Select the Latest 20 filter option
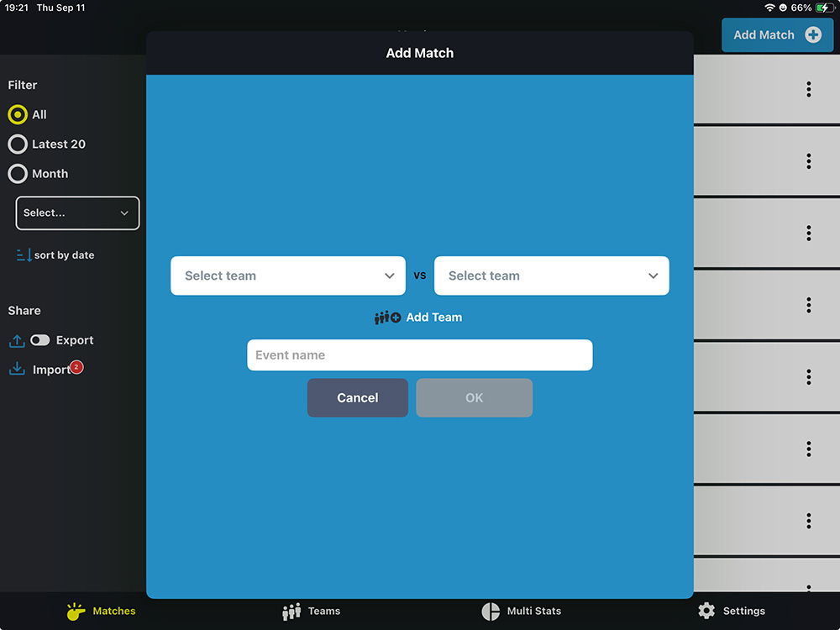Screen dimensions: 840x630 tap(18, 144)
